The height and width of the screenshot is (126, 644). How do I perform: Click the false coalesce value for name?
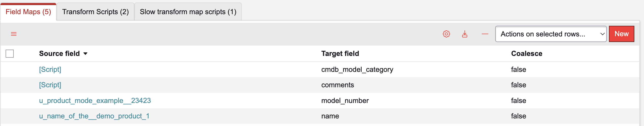519,116
